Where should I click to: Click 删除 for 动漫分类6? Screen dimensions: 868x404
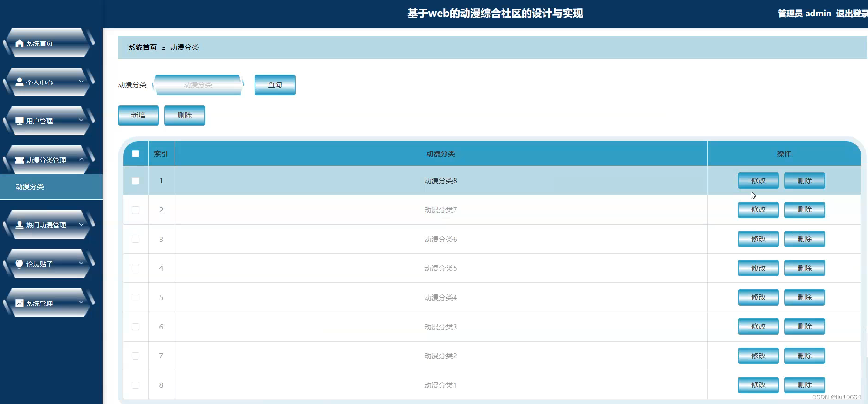point(805,239)
